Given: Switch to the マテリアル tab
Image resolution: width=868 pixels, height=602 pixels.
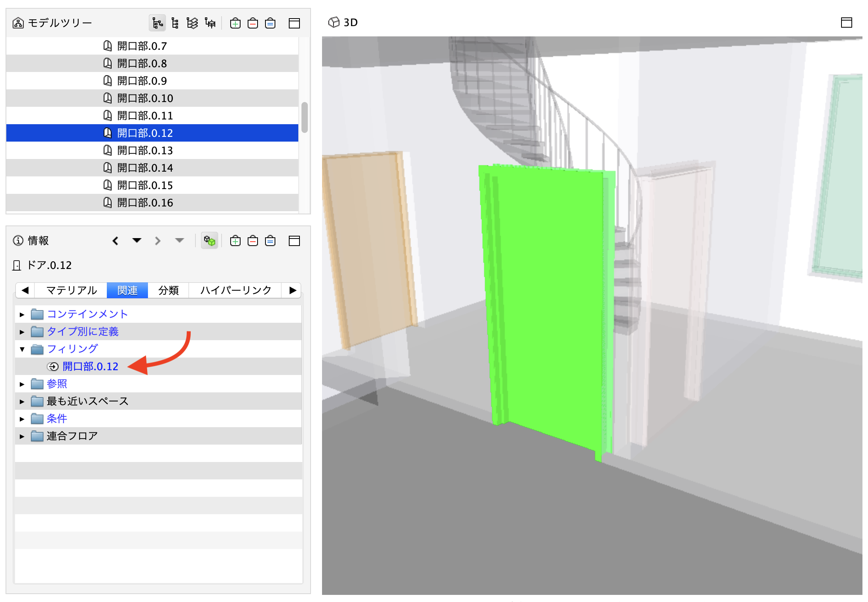Looking at the screenshot, I should pos(71,290).
